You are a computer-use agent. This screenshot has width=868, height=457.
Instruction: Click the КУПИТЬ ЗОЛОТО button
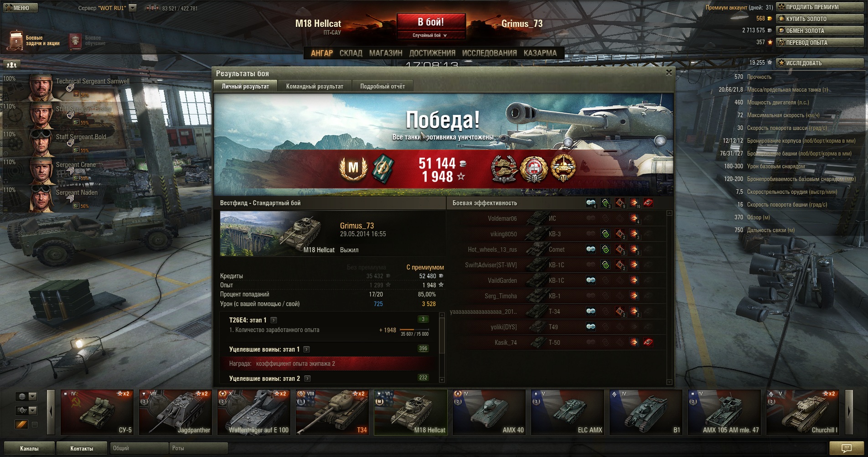pyautogui.click(x=820, y=19)
